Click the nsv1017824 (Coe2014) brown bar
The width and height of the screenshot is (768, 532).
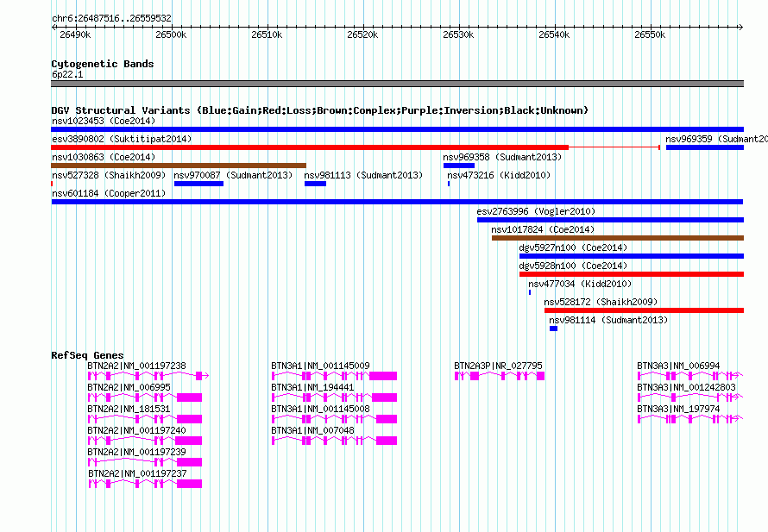point(618,238)
